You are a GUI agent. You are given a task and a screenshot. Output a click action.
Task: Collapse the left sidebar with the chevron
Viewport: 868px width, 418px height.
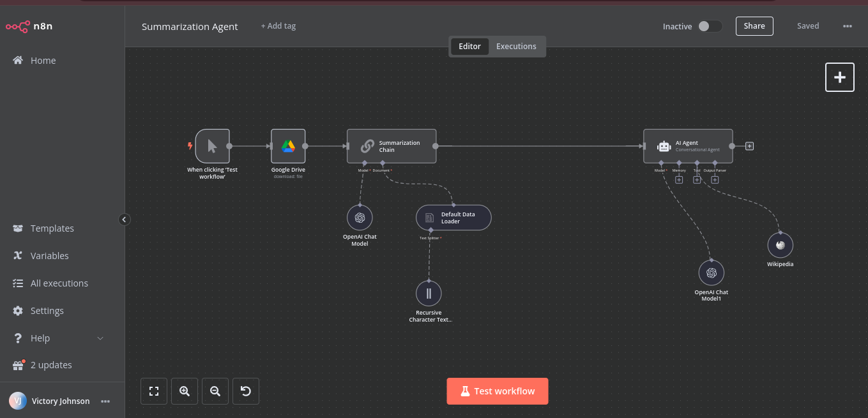[x=125, y=220]
